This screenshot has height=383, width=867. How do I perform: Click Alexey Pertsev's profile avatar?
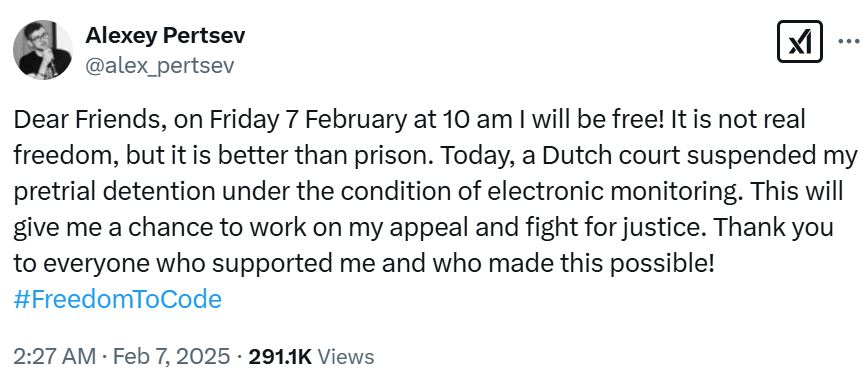coord(43,50)
